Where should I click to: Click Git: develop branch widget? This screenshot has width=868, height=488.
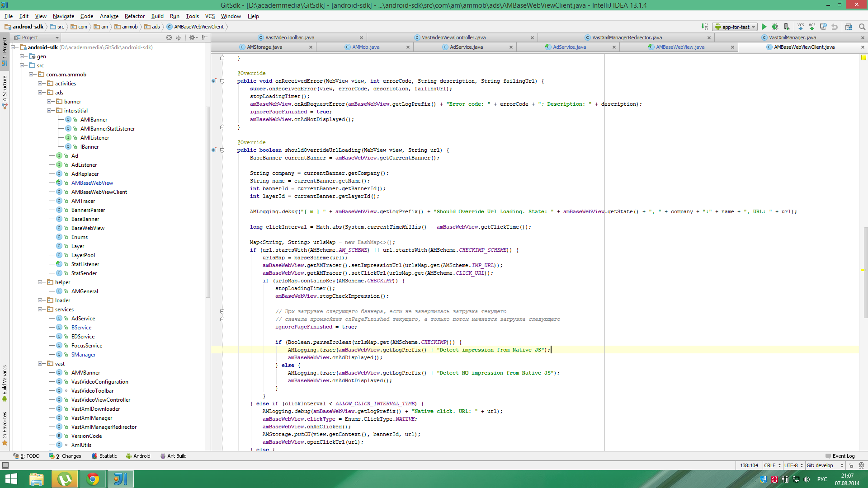[x=820, y=465]
